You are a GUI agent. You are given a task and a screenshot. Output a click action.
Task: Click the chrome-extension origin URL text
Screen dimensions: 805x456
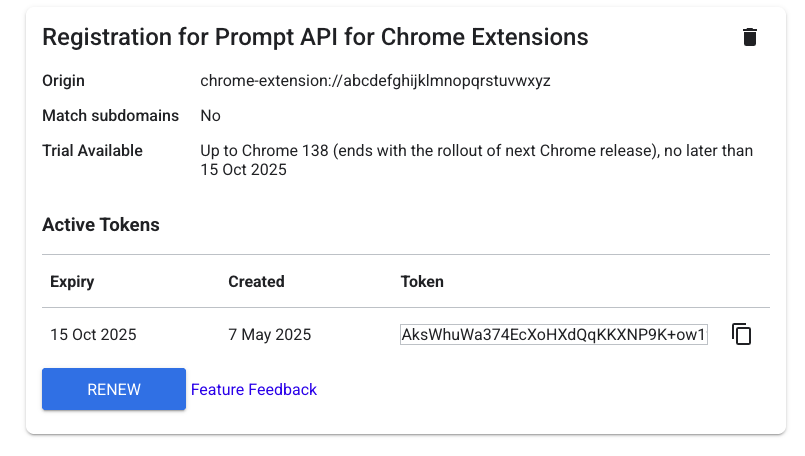[x=375, y=81]
